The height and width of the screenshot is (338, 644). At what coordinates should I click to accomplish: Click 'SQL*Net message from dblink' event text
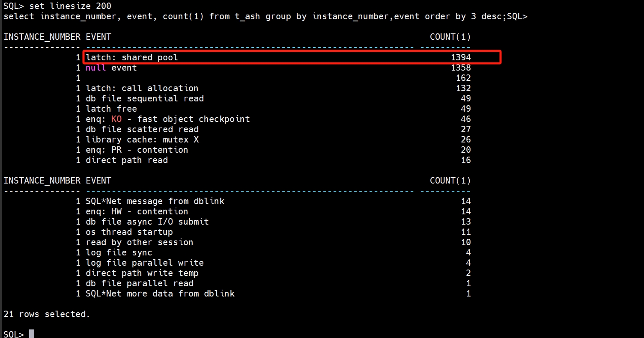click(x=155, y=201)
